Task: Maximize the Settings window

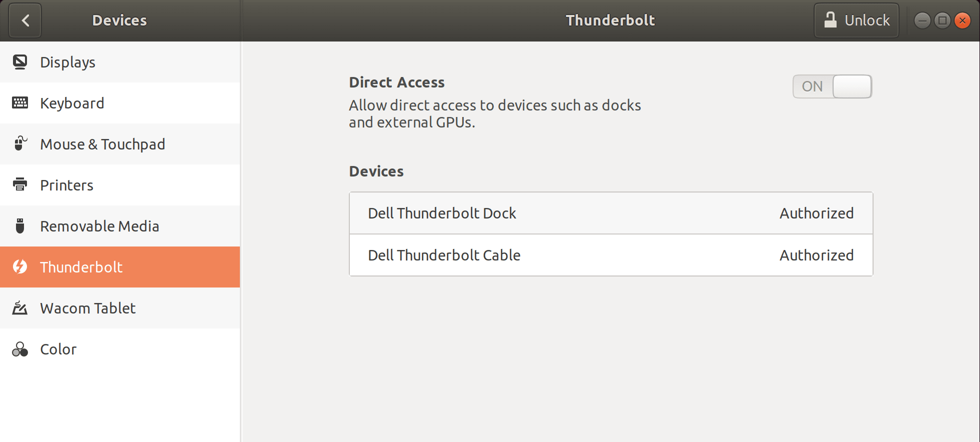Action: tap(942, 20)
